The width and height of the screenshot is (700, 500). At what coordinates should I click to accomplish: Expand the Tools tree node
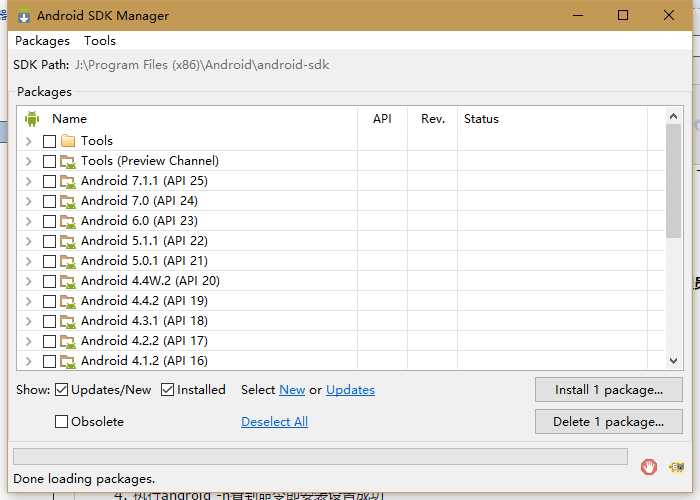pyautogui.click(x=29, y=142)
